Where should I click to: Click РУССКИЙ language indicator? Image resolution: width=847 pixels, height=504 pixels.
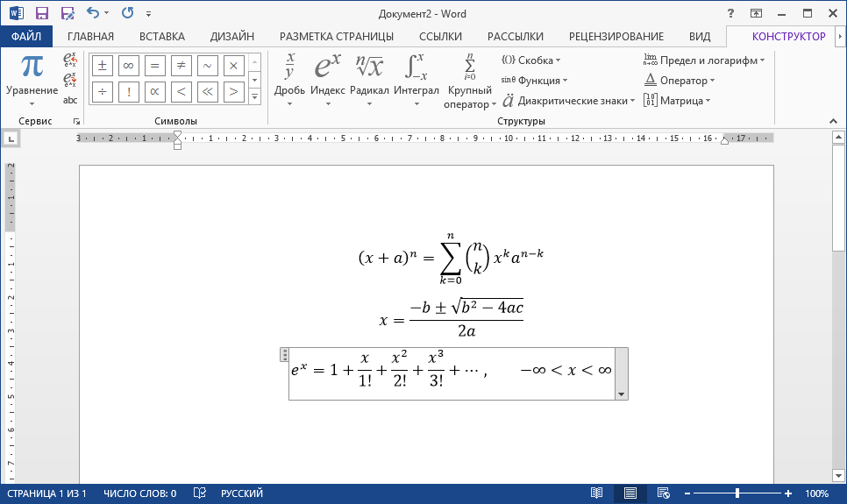pos(242,493)
